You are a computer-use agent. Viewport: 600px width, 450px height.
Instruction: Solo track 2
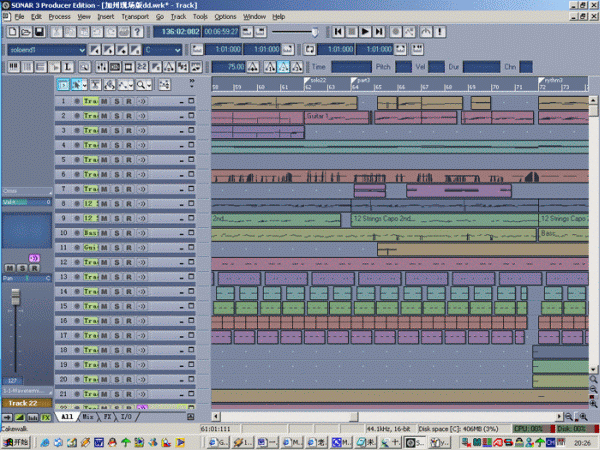point(117,116)
